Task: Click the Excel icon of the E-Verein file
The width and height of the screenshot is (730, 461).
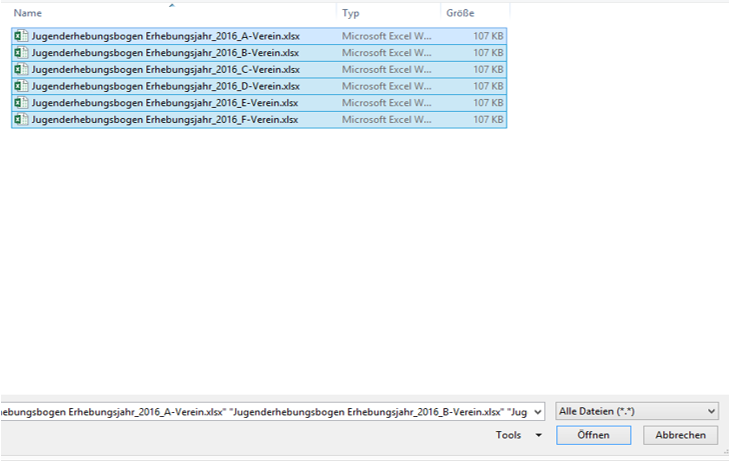Action: 21,103
